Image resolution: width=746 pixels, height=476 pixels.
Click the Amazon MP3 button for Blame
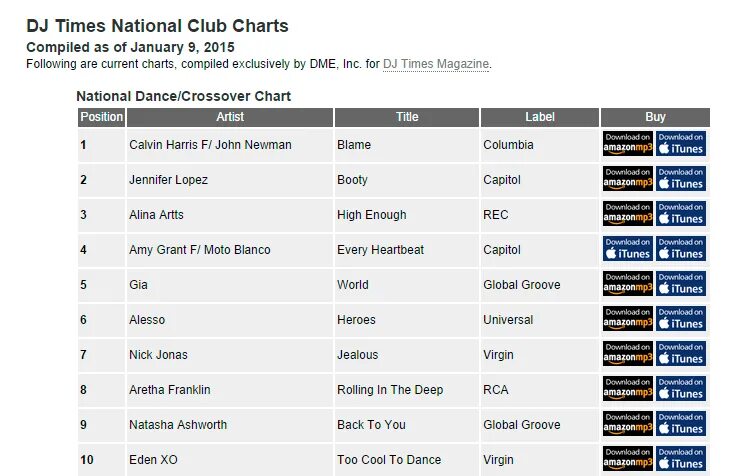628,144
